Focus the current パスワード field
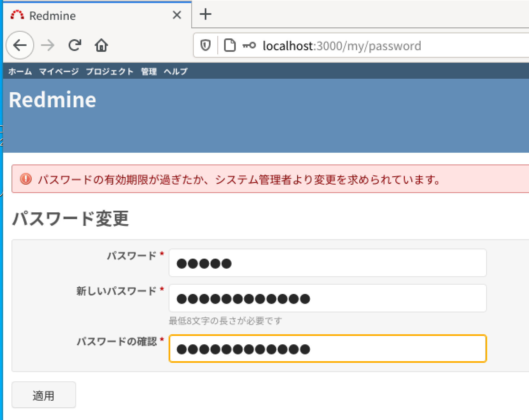The image size is (529, 420). (328, 263)
